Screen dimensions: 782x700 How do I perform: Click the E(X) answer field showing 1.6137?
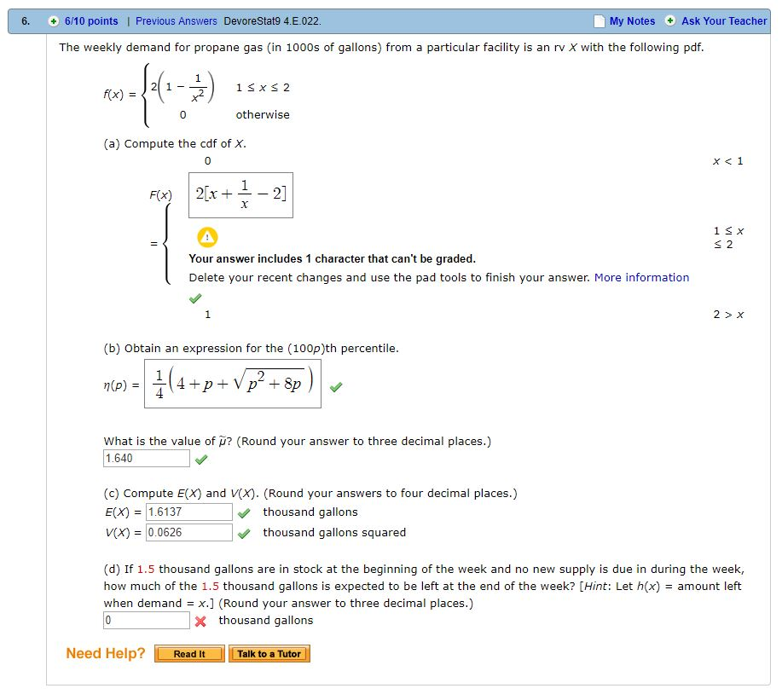189,512
